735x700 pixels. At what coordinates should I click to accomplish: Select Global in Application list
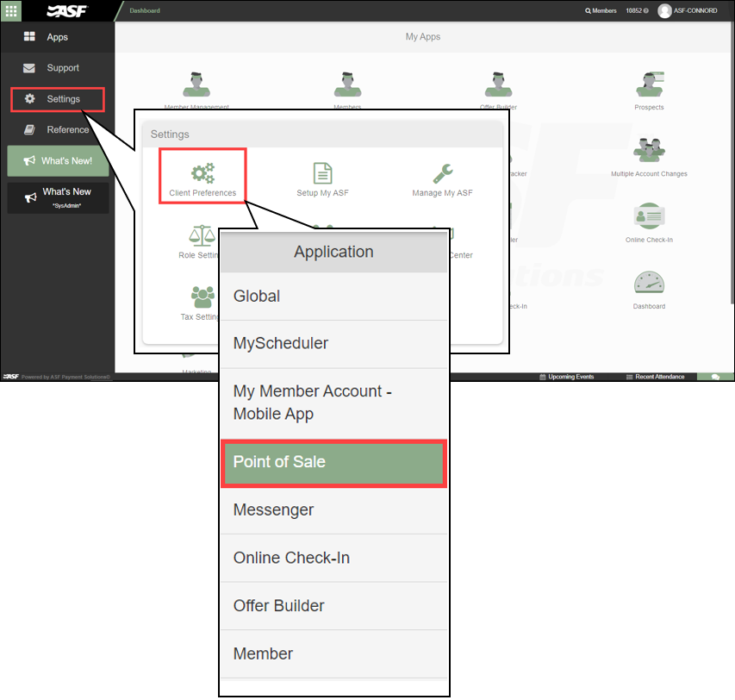pyautogui.click(x=333, y=297)
